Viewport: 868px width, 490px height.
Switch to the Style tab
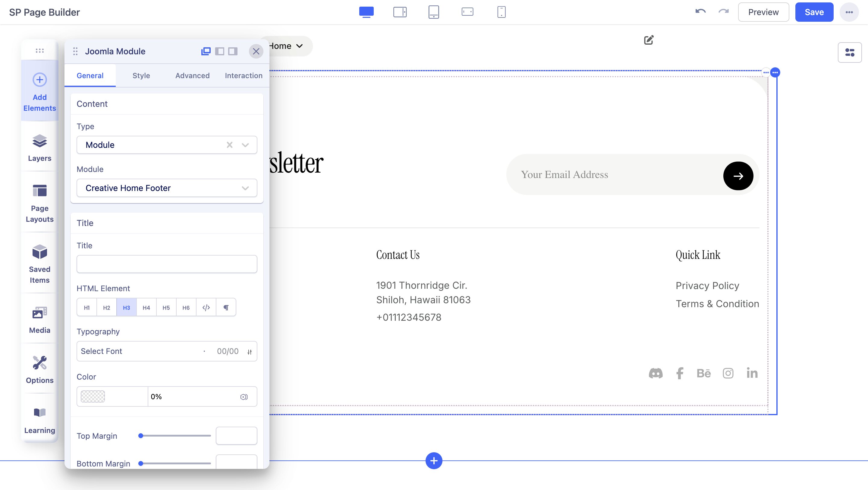point(141,75)
